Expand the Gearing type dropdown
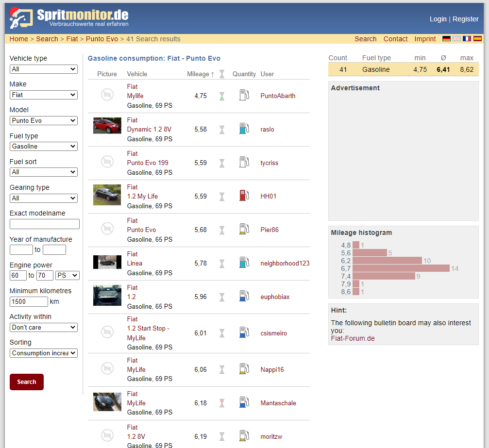This screenshot has height=448, width=489. coord(44,199)
